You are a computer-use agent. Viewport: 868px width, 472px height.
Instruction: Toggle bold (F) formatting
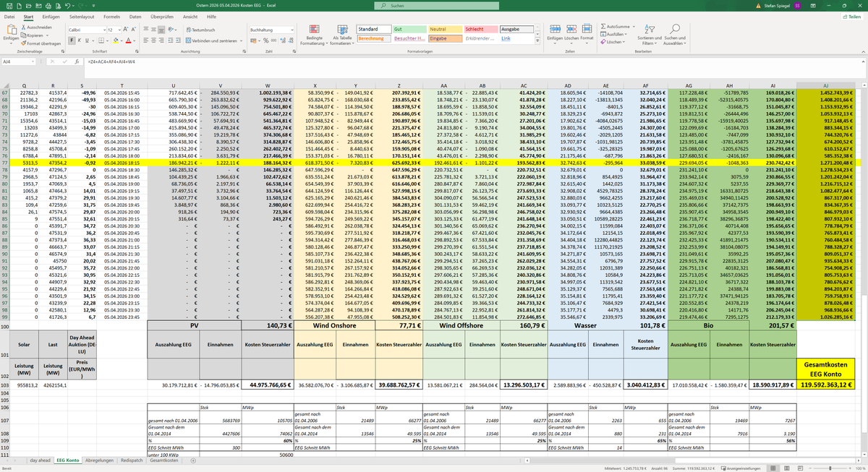[x=71, y=40]
